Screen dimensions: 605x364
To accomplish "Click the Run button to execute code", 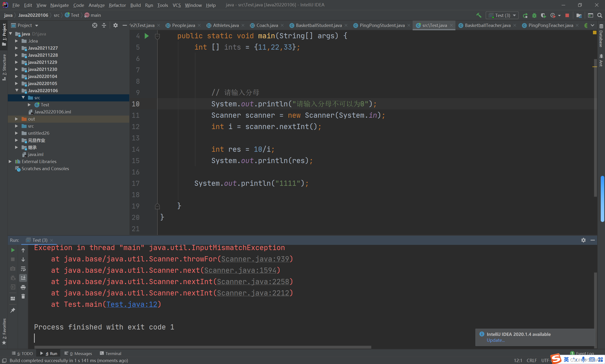I will [x=13, y=250].
